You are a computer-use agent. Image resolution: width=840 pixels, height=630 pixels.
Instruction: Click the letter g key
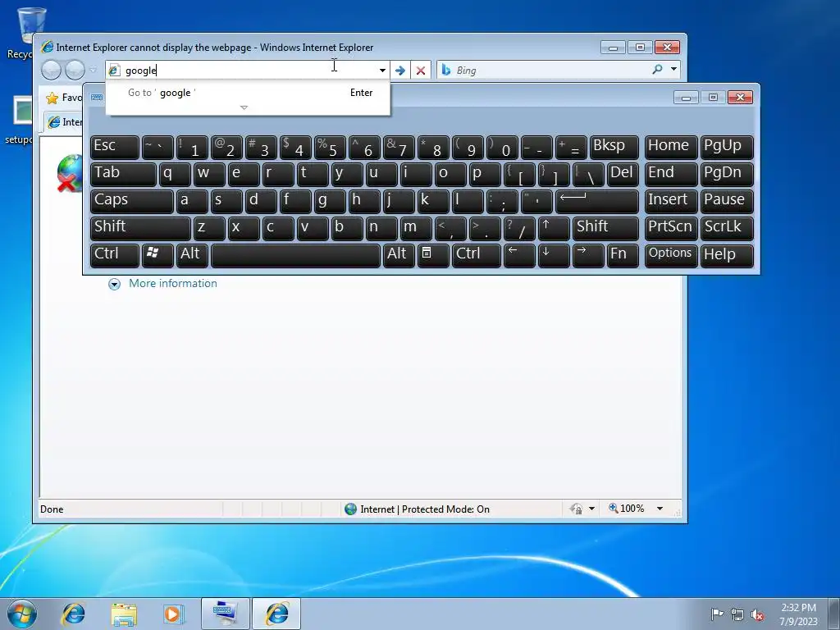tap(330, 201)
